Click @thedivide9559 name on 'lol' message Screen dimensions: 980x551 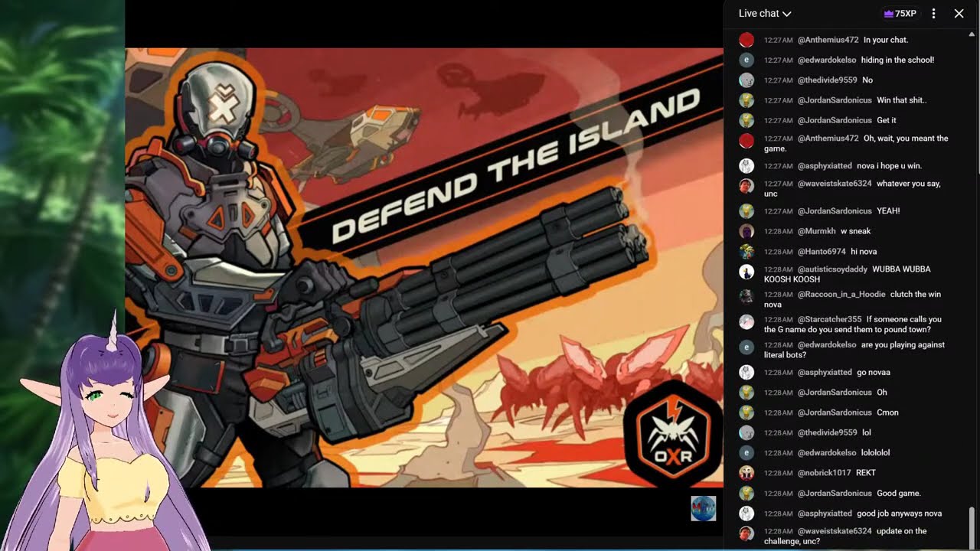[827, 432]
